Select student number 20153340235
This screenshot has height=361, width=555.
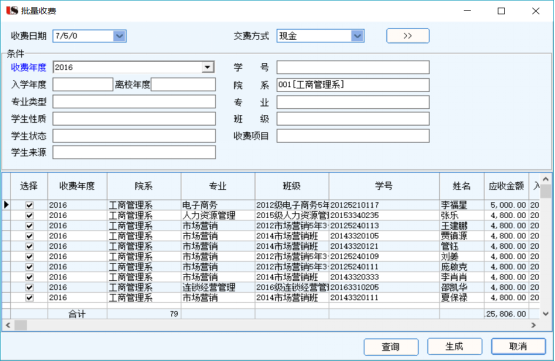(x=384, y=215)
